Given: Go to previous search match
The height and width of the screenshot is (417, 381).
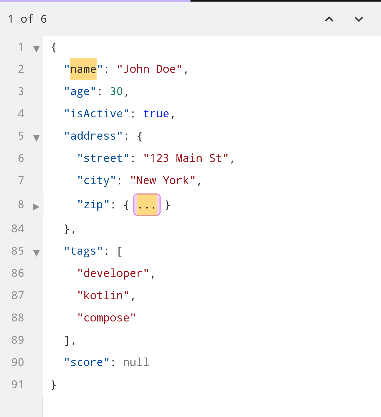Looking at the screenshot, I should [x=329, y=19].
